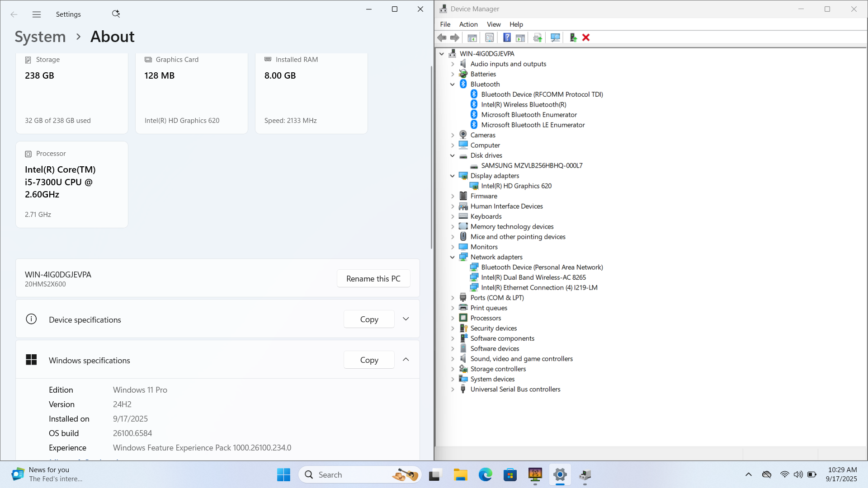This screenshot has width=868, height=488.
Task: Copy the Device specifications
Action: point(369,319)
